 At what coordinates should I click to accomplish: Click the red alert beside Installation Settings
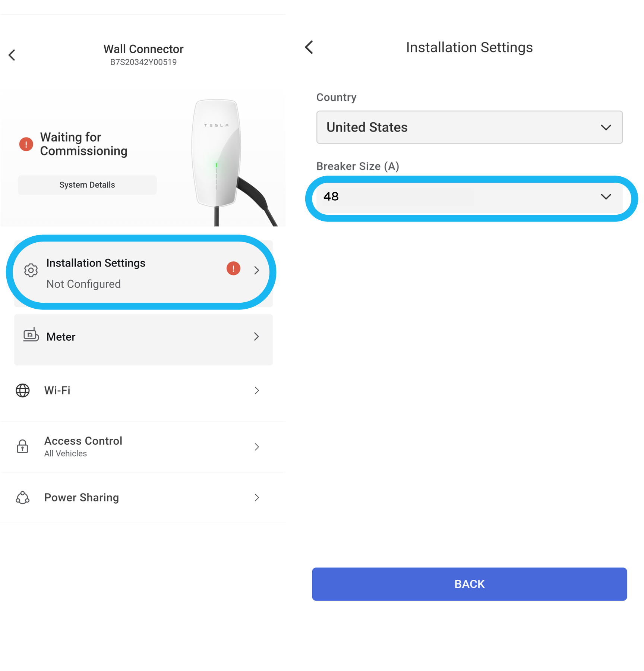pyautogui.click(x=233, y=268)
